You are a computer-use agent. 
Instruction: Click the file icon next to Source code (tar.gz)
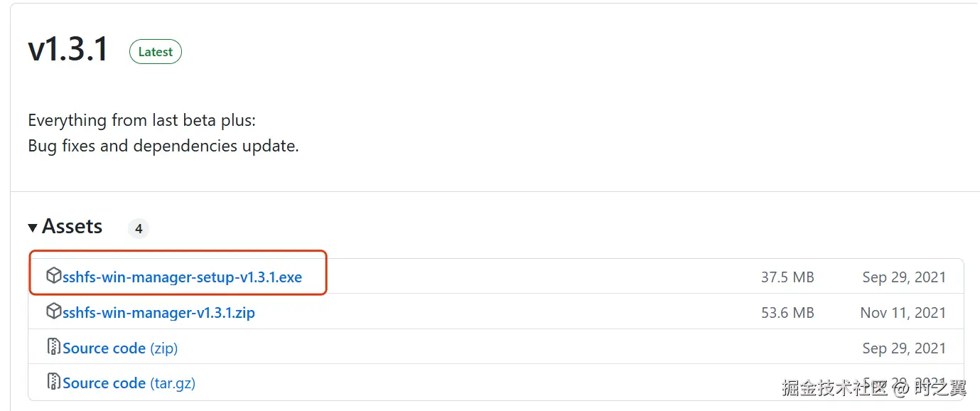(53, 383)
